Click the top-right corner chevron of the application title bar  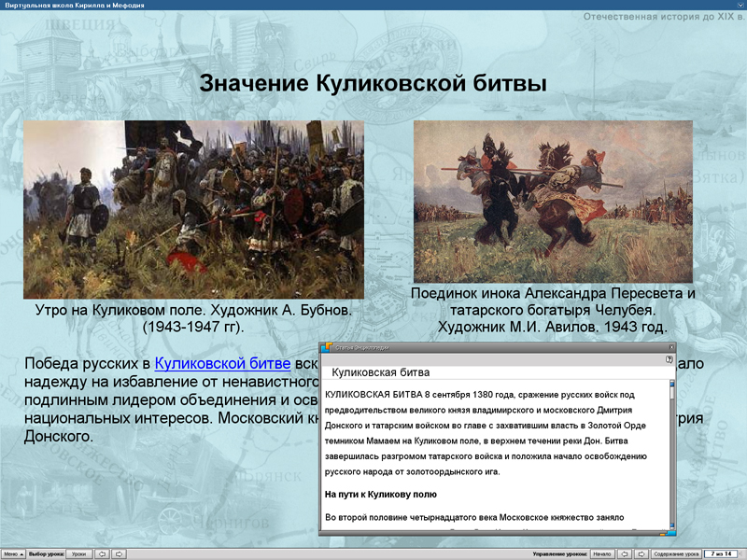click(x=741, y=5)
